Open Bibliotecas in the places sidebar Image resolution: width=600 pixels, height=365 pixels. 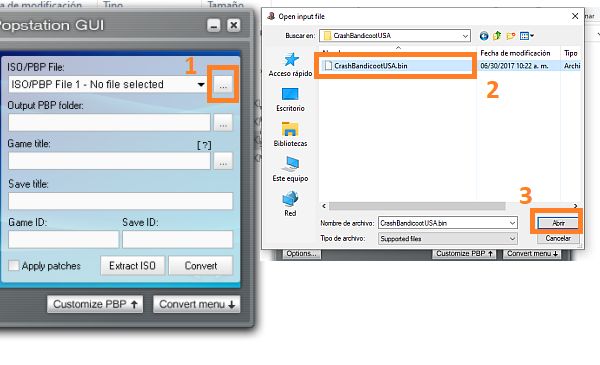coord(290,135)
